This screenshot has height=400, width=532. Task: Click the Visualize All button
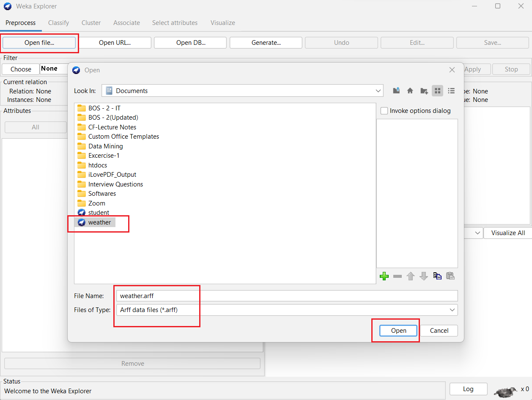(508, 233)
